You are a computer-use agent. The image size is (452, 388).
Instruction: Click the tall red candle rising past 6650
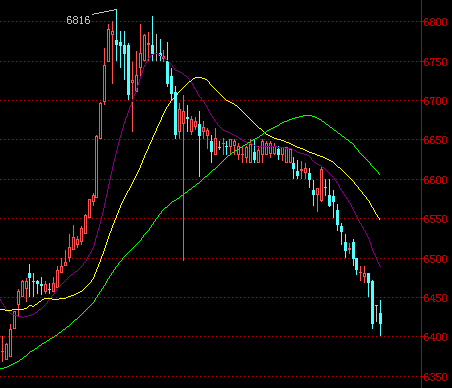97,167
